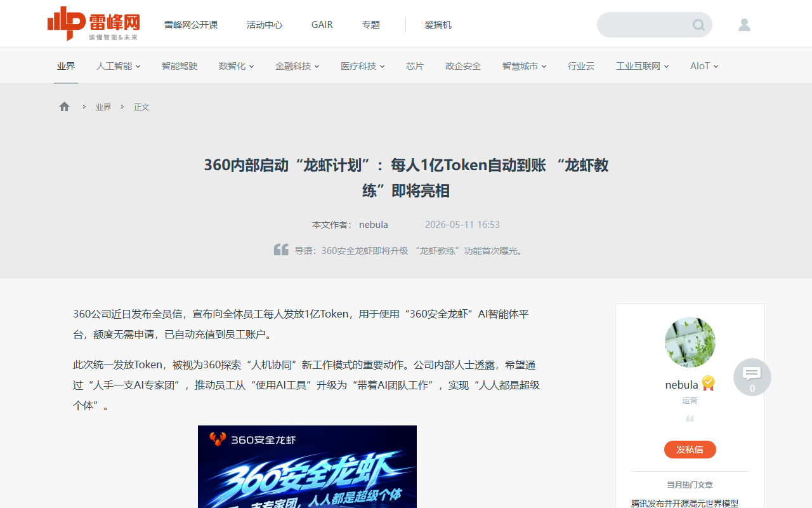This screenshot has width=812, height=508.
Task: Click the 本文作者 label
Action: pos(332,225)
